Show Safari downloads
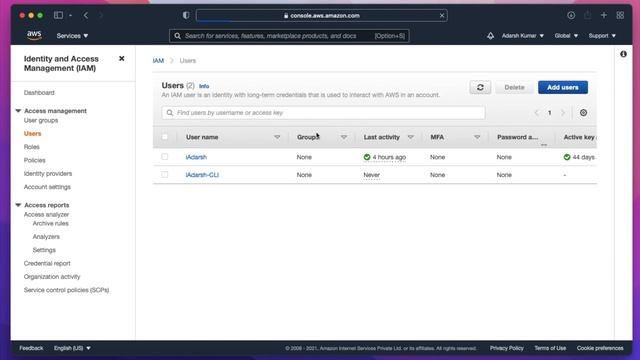Viewport: 640px width, 360px height. point(571,16)
